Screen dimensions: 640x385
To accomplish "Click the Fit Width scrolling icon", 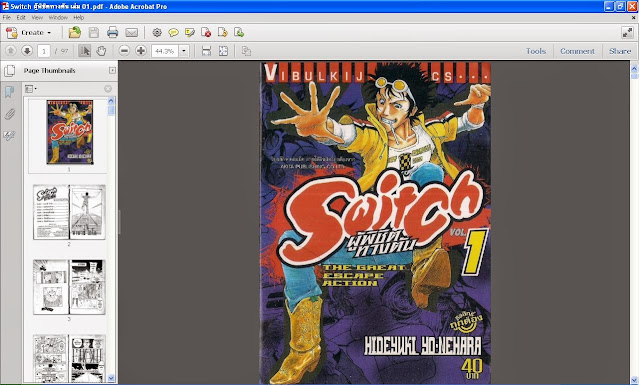I will coord(207,51).
